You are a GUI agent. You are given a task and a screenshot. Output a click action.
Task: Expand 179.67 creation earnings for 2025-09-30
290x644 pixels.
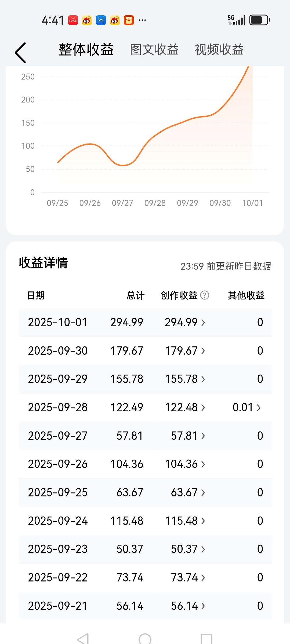185,351
